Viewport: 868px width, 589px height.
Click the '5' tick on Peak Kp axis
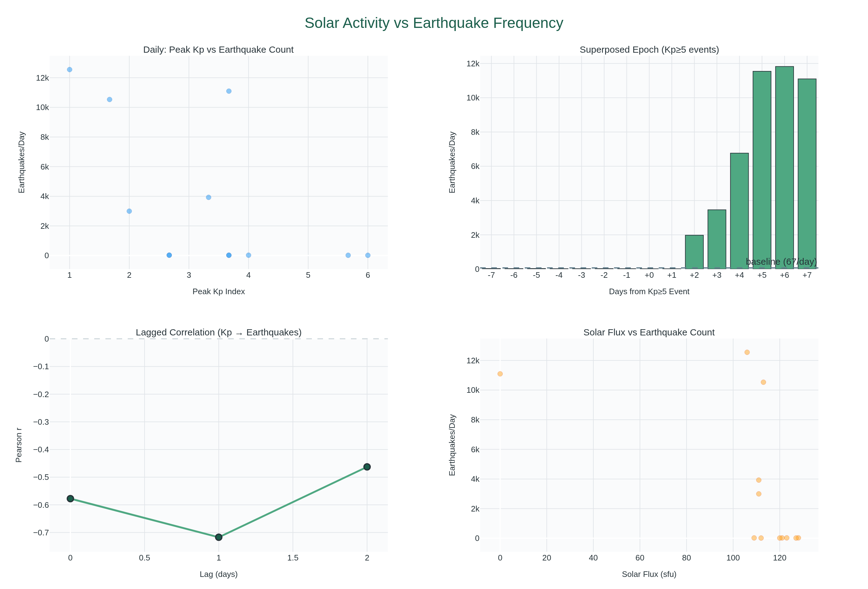coord(308,275)
